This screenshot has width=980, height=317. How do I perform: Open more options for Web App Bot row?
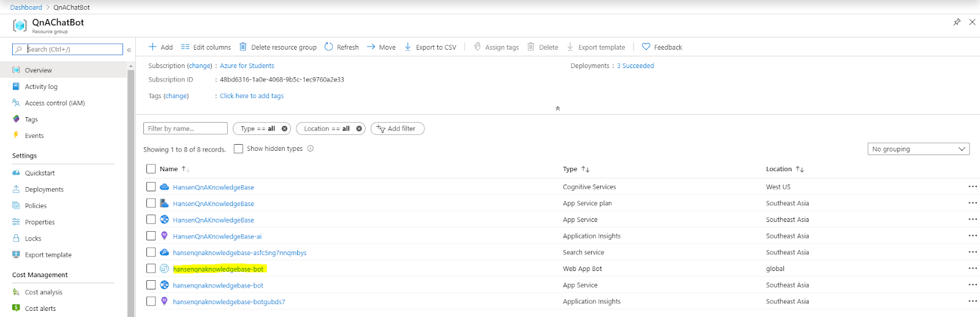click(x=973, y=269)
